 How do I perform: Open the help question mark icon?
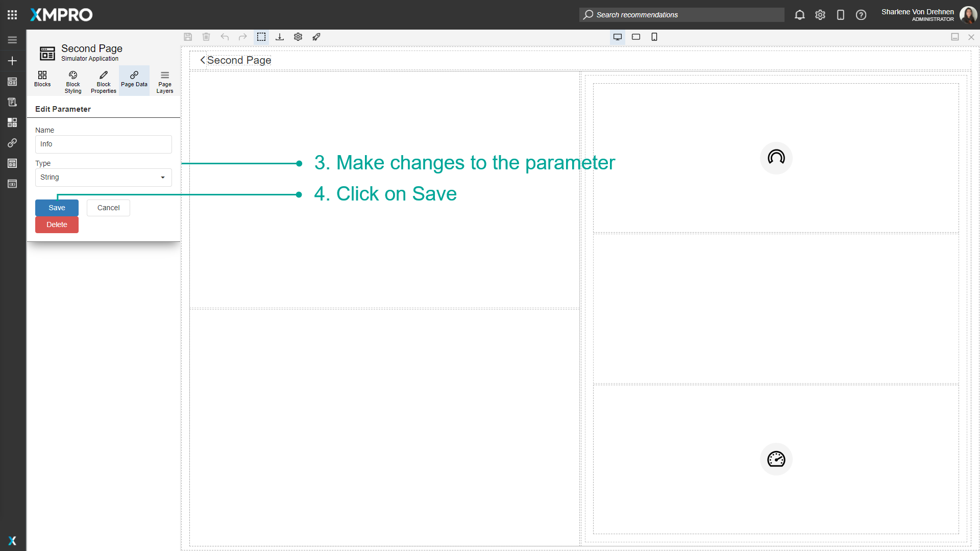coord(861,15)
